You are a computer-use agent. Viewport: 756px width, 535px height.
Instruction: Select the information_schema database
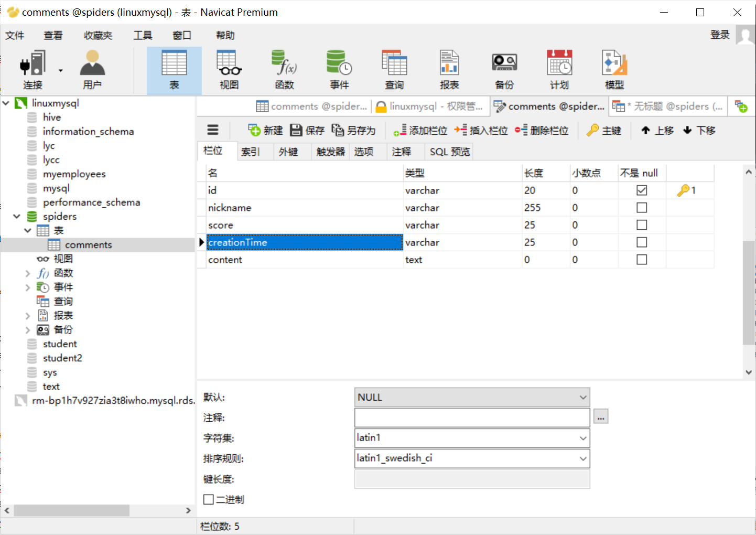point(88,131)
